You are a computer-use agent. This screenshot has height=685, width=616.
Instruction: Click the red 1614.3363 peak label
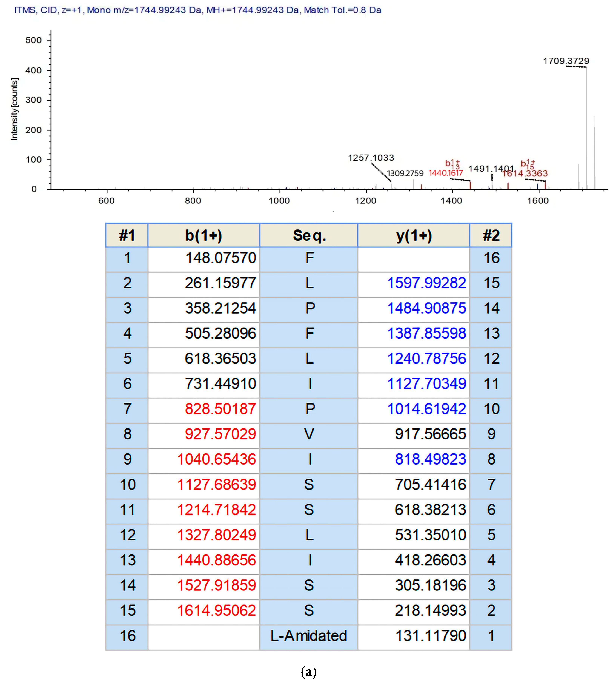tap(525, 174)
